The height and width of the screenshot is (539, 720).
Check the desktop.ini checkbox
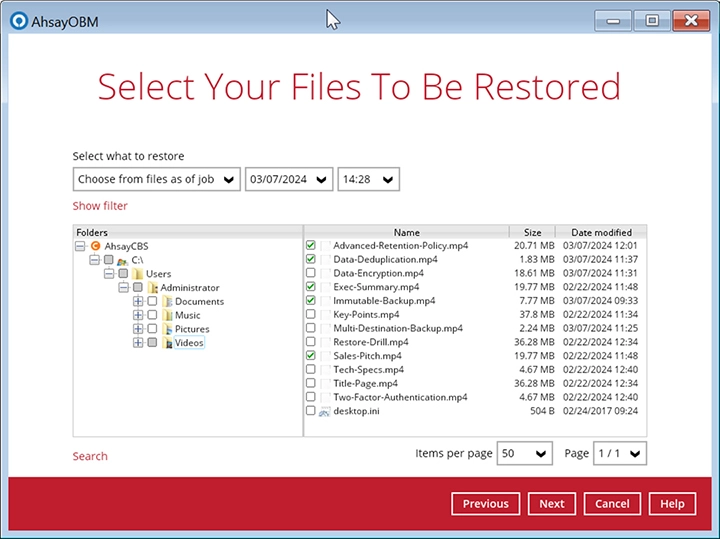point(311,410)
